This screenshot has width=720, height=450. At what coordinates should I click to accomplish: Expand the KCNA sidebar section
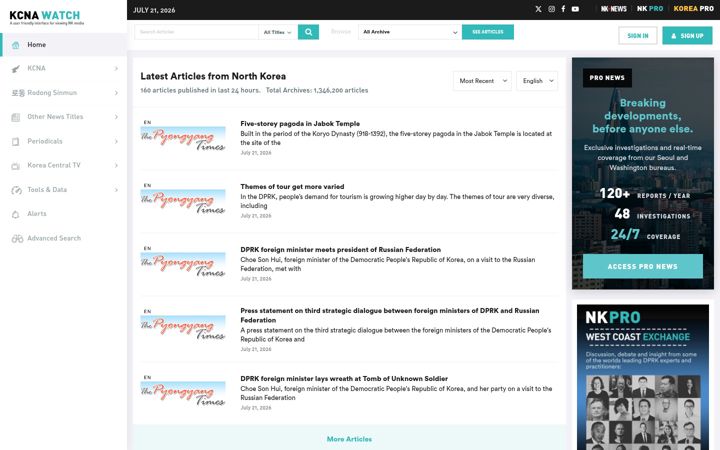point(63,68)
